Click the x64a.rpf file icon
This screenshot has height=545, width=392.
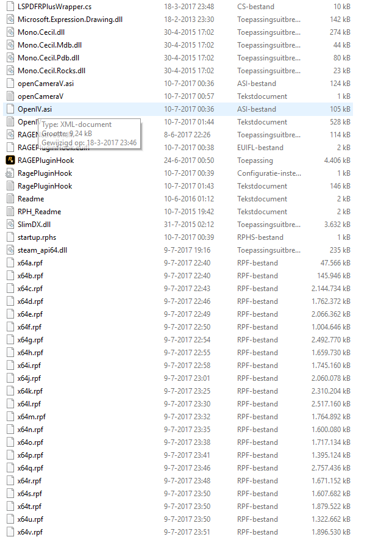click(10, 263)
